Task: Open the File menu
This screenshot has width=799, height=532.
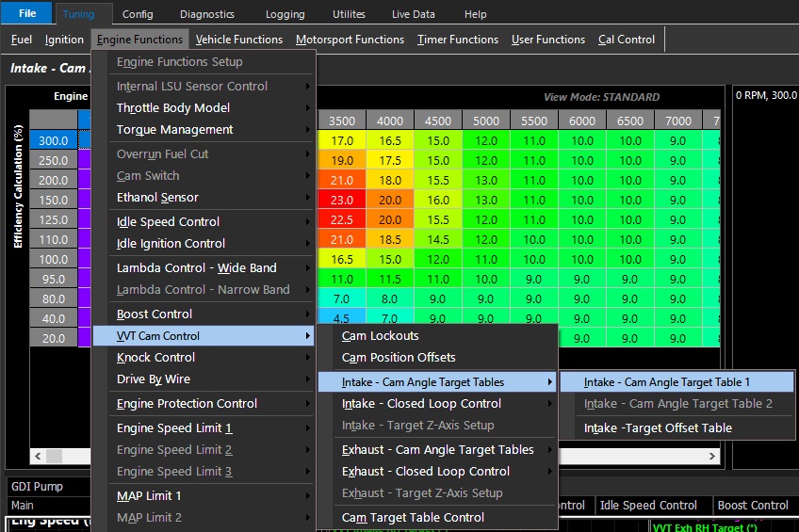Action: pos(26,13)
